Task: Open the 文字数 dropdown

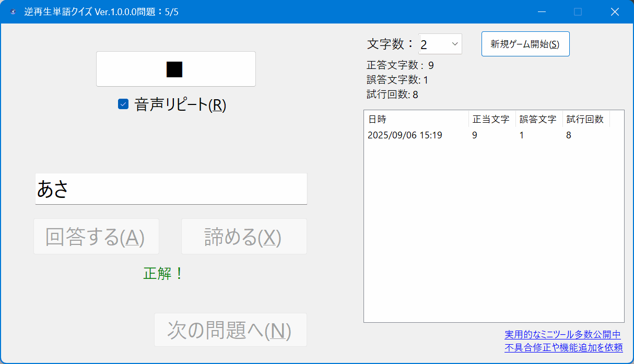Action: click(440, 44)
